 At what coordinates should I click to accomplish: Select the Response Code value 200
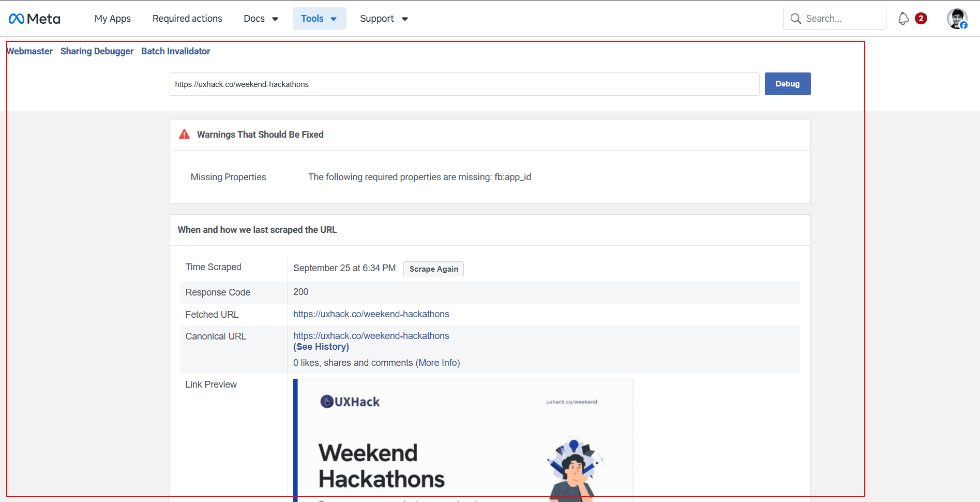tap(300, 292)
